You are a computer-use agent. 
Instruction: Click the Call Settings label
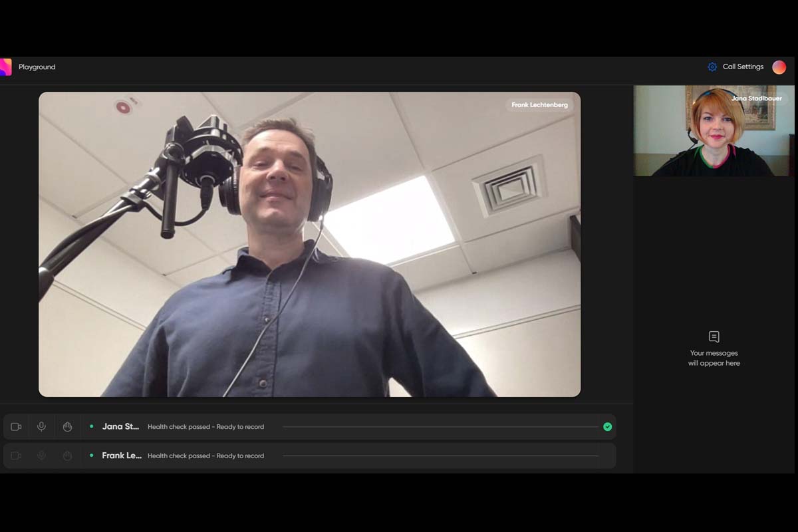743,67
